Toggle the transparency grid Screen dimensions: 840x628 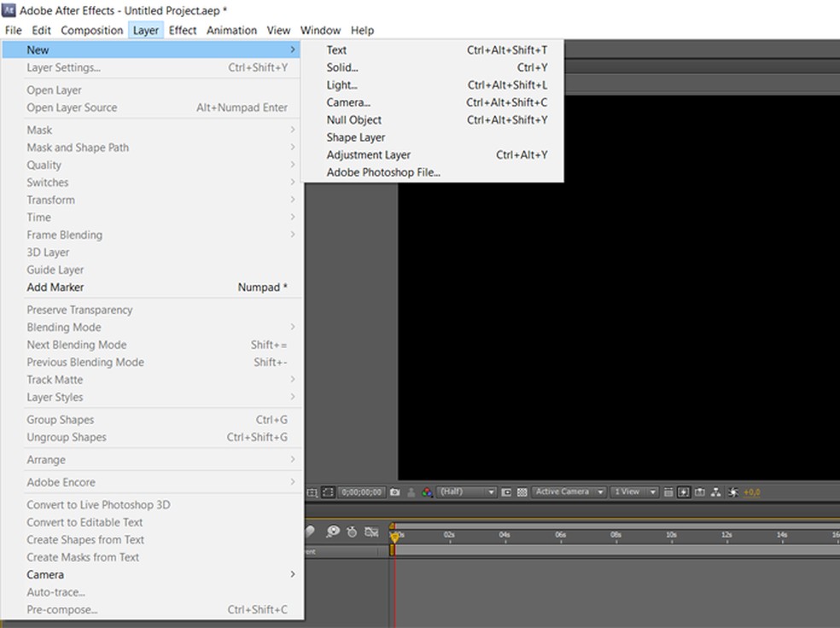[522, 492]
